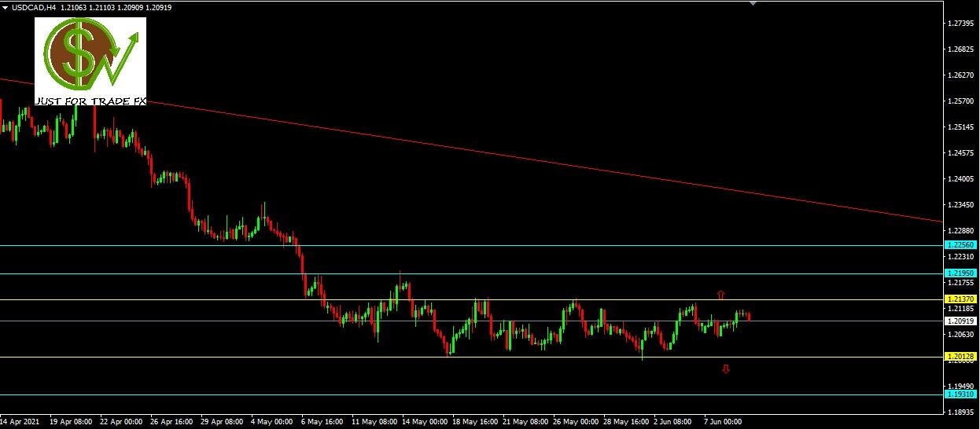980x429 pixels.
Task: Click the 1.25700 value on price scale
Action: point(961,101)
